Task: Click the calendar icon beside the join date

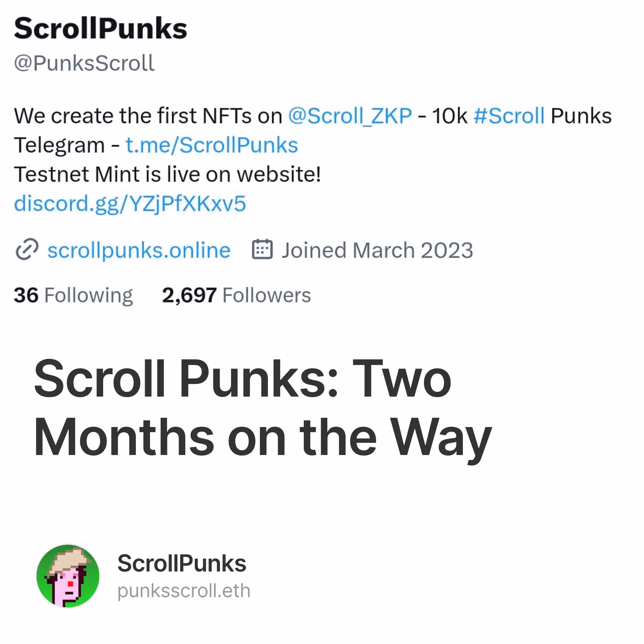Action: (x=262, y=249)
